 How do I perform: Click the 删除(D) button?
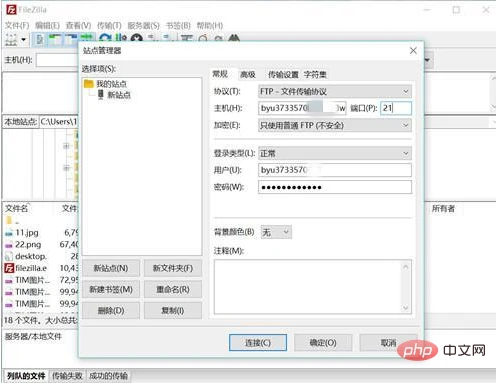click(x=111, y=311)
